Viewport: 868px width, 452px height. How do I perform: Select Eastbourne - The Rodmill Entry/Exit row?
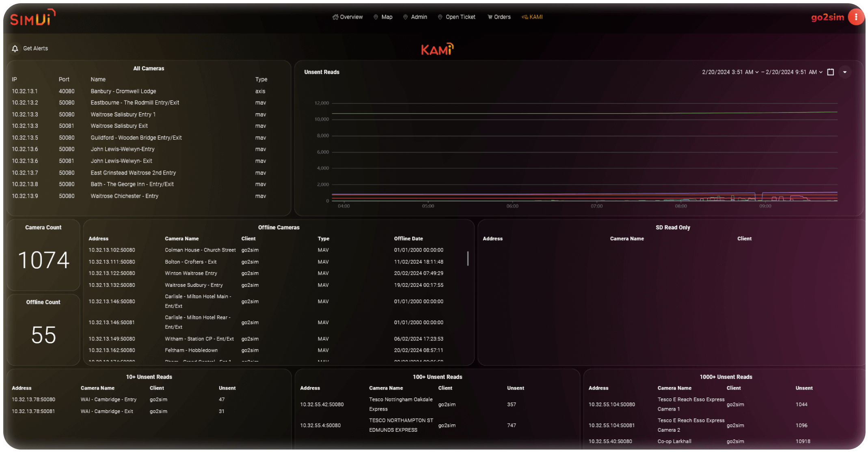pyautogui.click(x=148, y=103)
